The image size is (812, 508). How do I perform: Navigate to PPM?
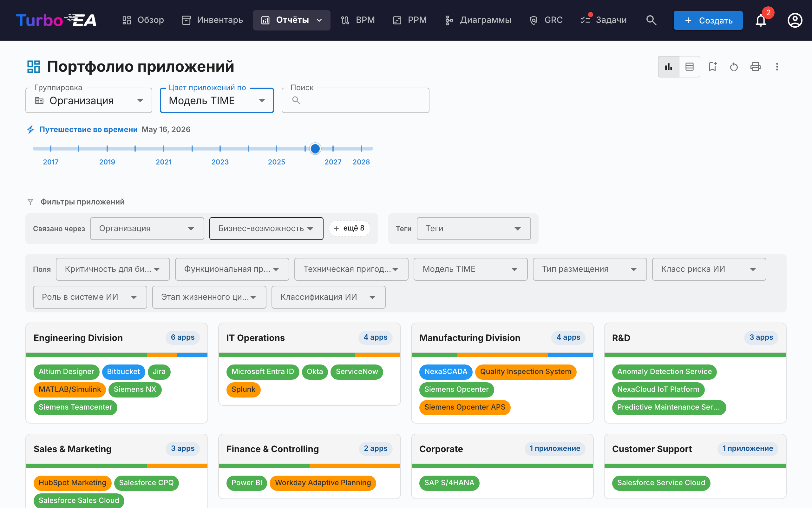click(410, 20)
